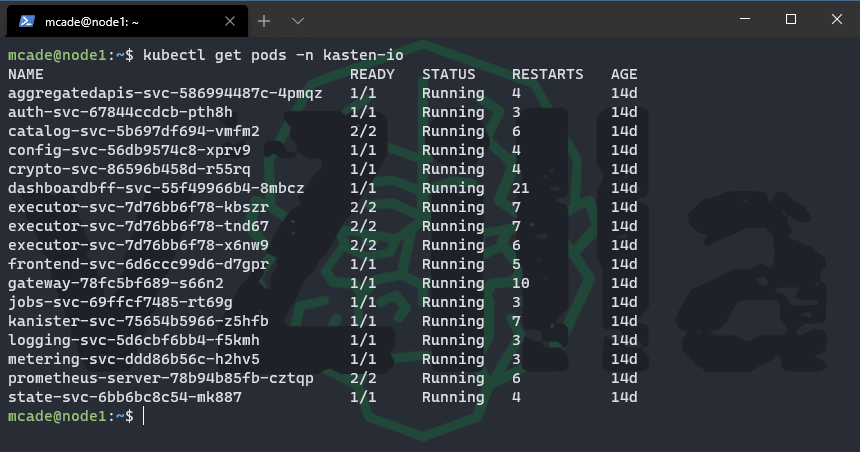The height and width of the screenshot is (452, 860).
Task: Click pod name jobs-svc-69ffcf7485-rt69g
Action: click(x=120, y=302)
